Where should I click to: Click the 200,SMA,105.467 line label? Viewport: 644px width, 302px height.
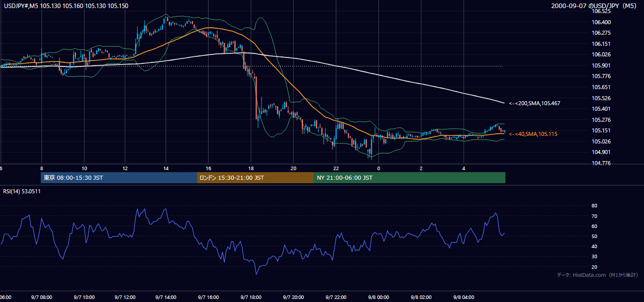click(535, 103)
